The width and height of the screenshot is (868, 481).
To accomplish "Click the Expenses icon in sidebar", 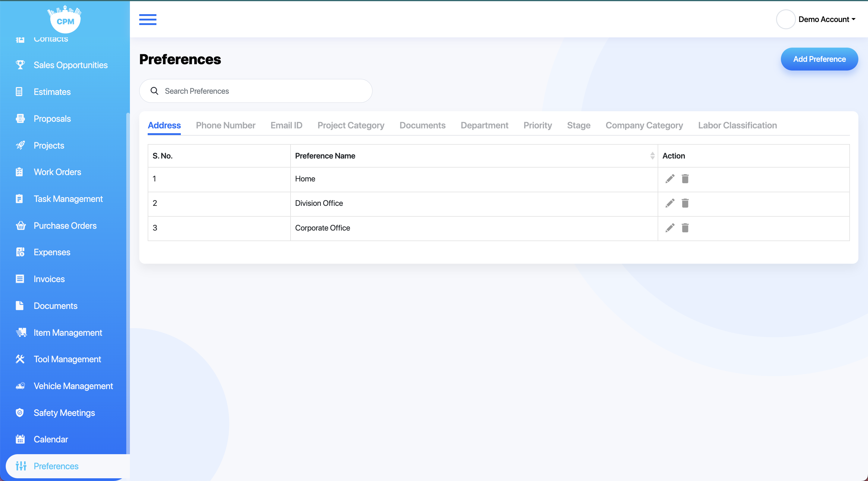I will pos(20,252).
